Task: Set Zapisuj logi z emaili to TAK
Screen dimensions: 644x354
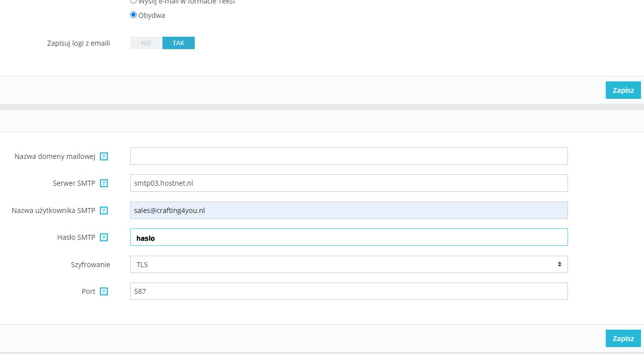Action: tap(178, 43)
